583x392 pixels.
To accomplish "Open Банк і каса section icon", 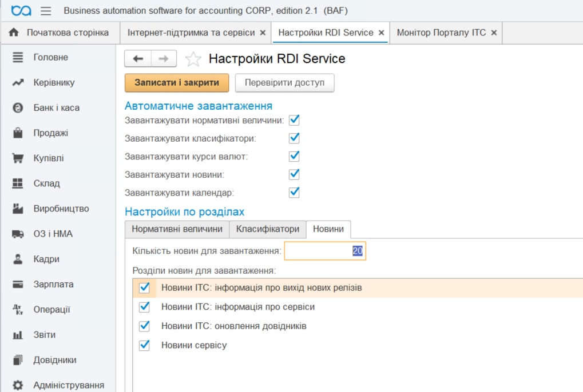I will 18,108.
